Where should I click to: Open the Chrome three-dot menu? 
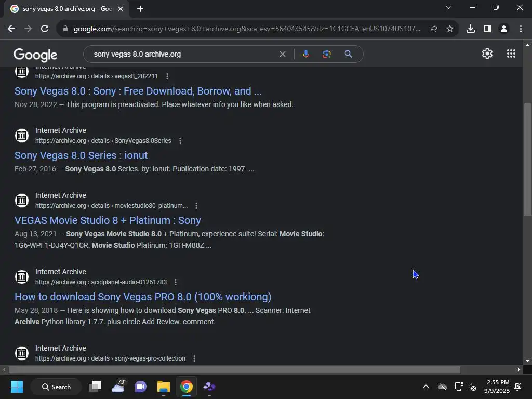tap(521, 29)
